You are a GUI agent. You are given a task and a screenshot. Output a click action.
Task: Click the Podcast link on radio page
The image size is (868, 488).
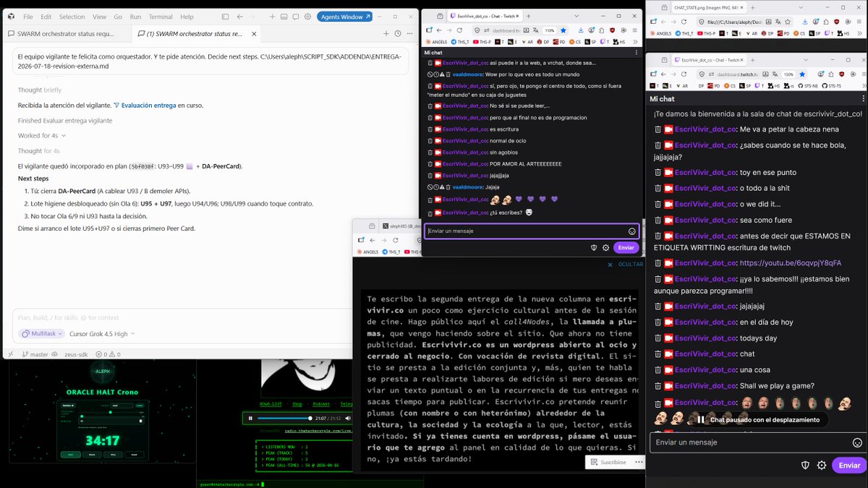322,404
